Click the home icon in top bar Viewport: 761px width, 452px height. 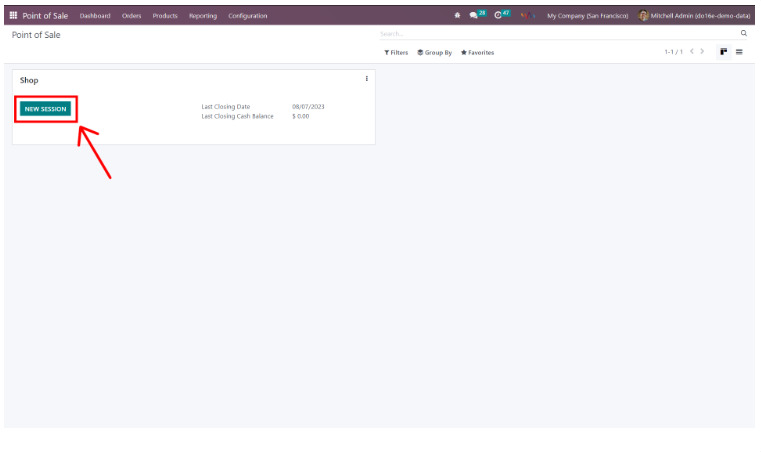coord(457,16)
